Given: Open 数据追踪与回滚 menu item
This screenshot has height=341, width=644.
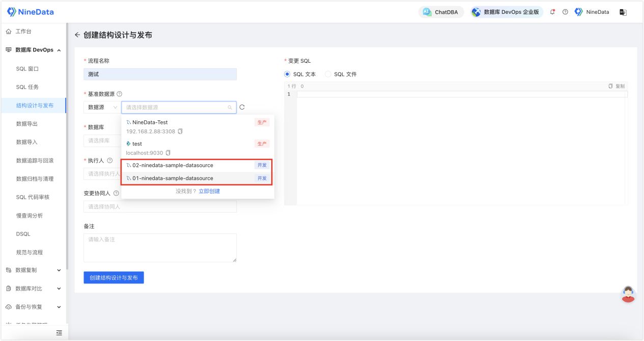Looking at the screenshot, I should (34, 161).
